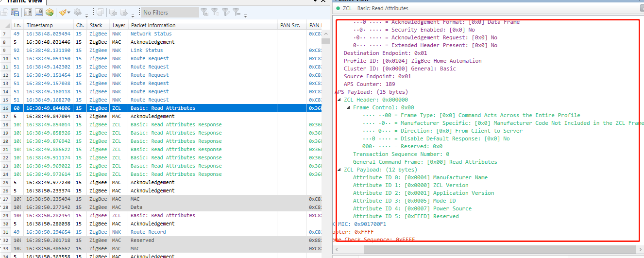Click the device list icon left of the monitor icon
The height and width of the screenshot is (258, 644).
[x=28, y=12]
